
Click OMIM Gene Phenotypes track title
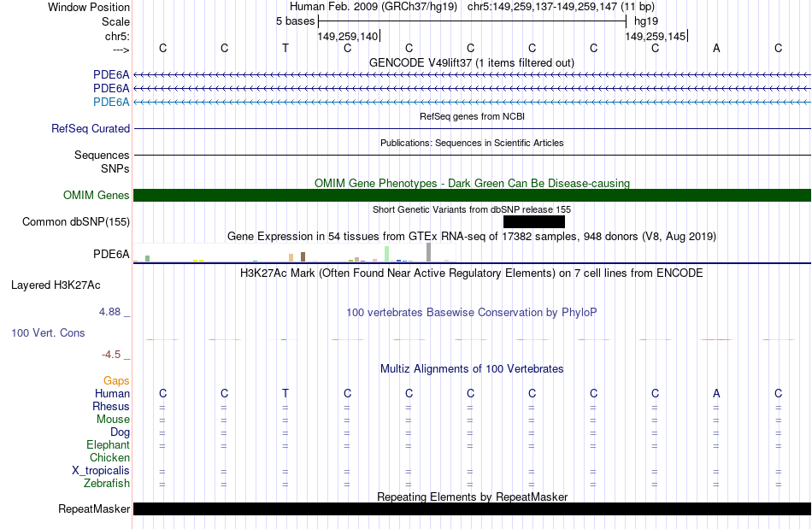(472, 183)
